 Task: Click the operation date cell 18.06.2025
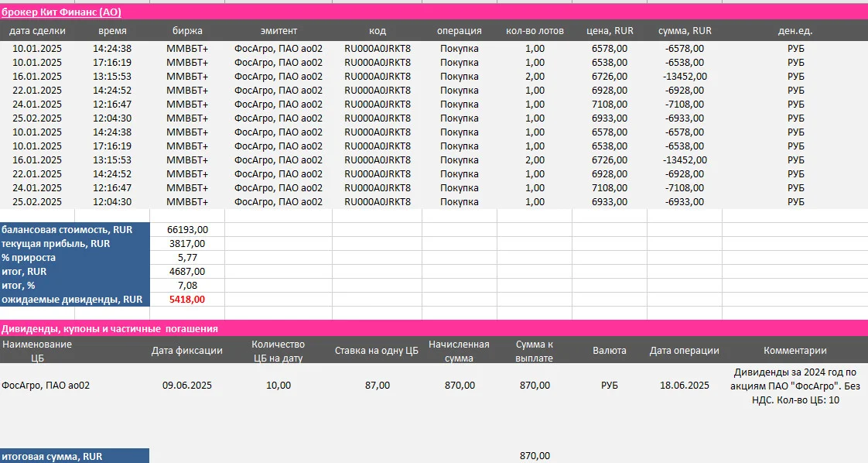pos(685,385)
